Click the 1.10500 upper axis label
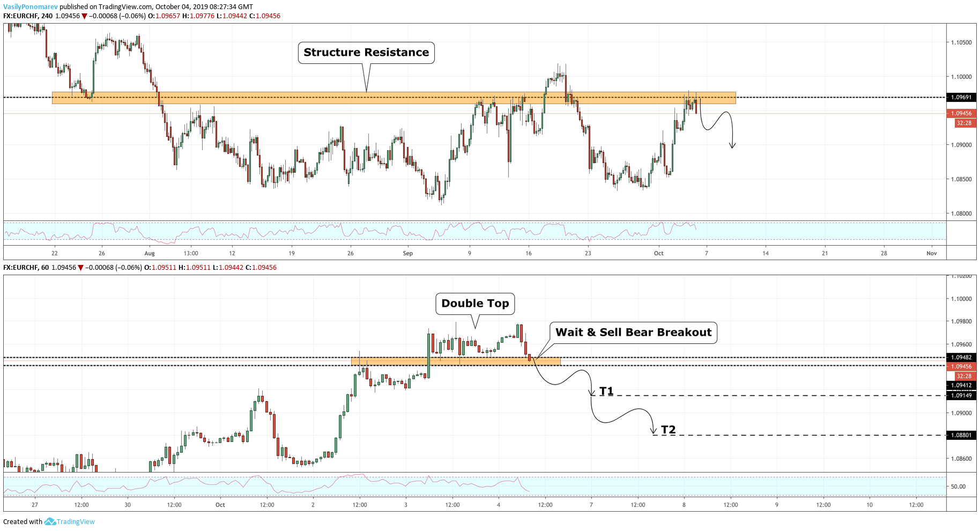 pyautogui.click(x=961, y=42)
